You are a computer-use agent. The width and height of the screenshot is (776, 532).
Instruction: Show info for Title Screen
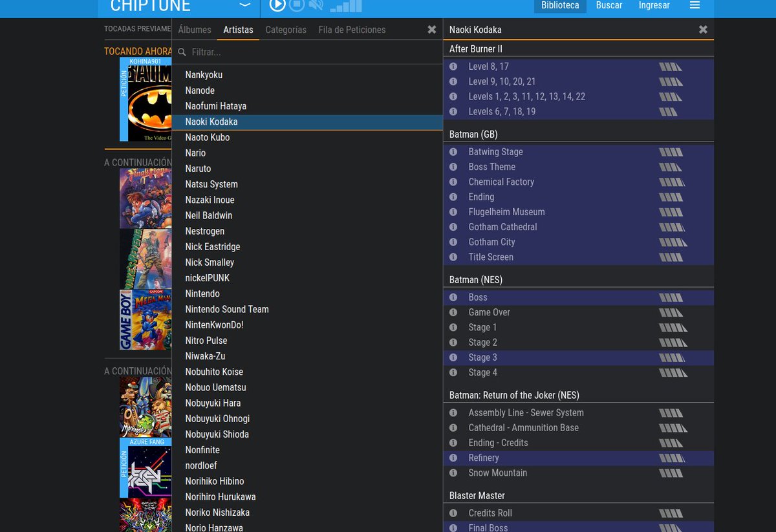point(453,257)
